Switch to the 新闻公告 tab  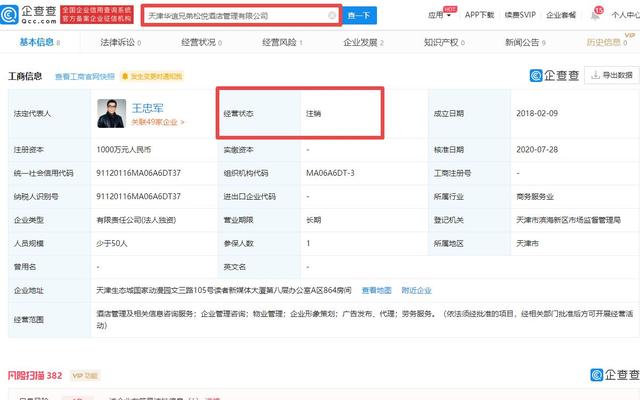pyautogui.click(x=525, y=42)
